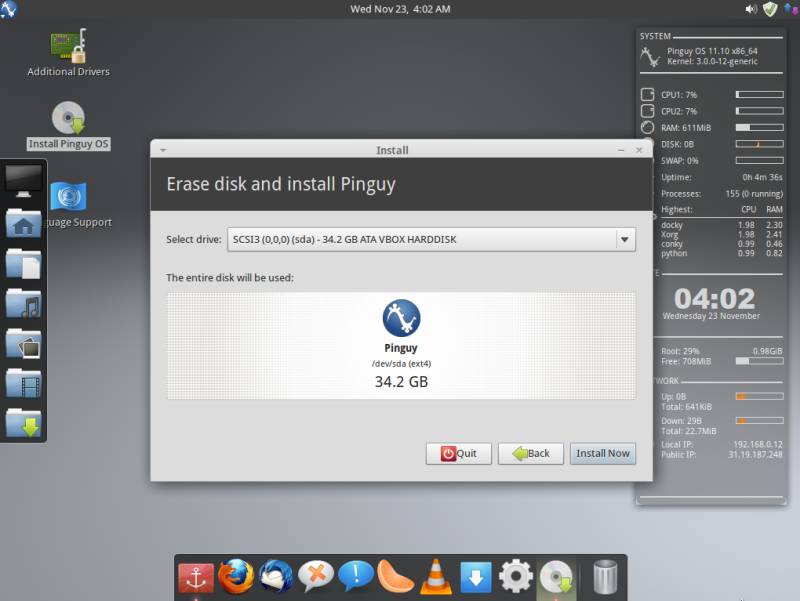Screen dimensions: 800x601
Task: Close the Install window
Action: (x=639, y=150)
